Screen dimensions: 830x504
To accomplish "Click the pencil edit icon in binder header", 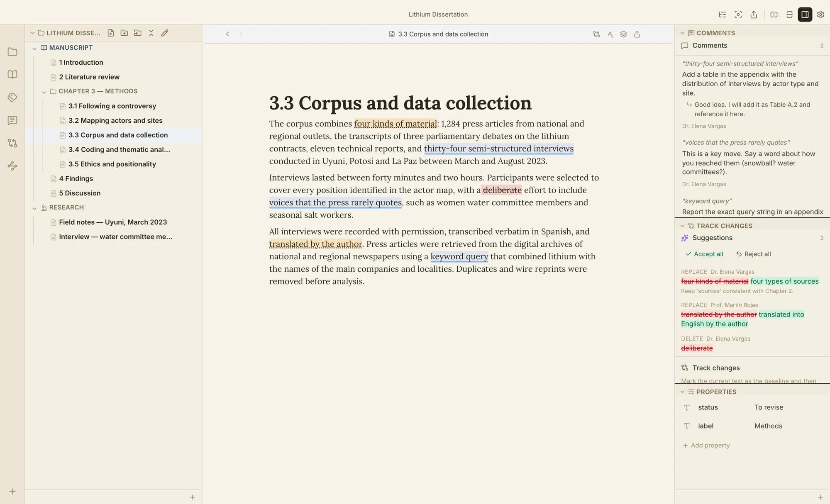I will coord(165,33).
